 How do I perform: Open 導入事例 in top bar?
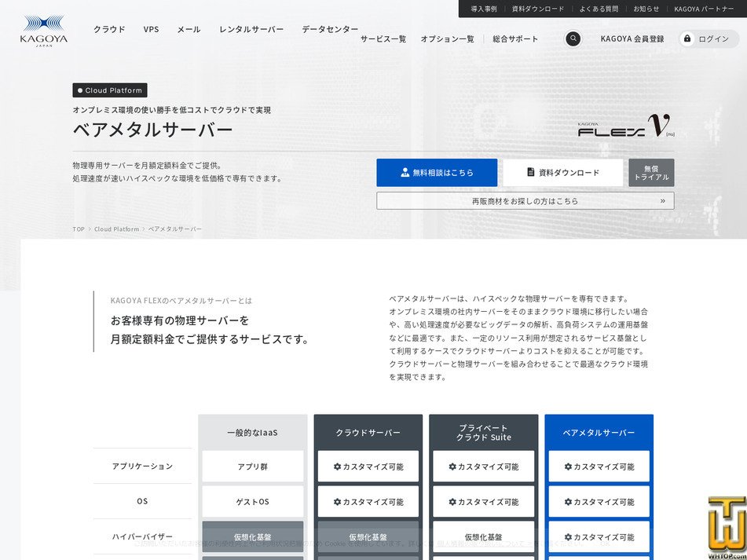coord(484,9)
